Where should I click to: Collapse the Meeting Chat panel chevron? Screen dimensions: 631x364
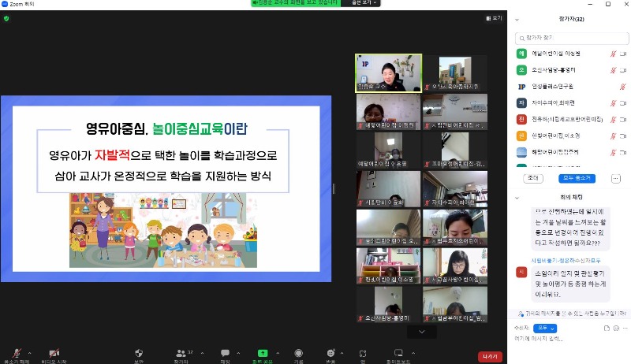click(517, 198)
